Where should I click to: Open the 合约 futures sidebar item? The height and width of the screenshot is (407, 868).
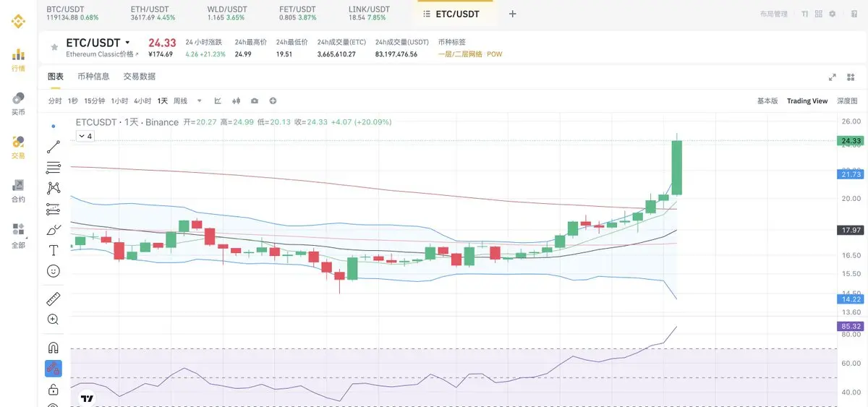point(18,191)
